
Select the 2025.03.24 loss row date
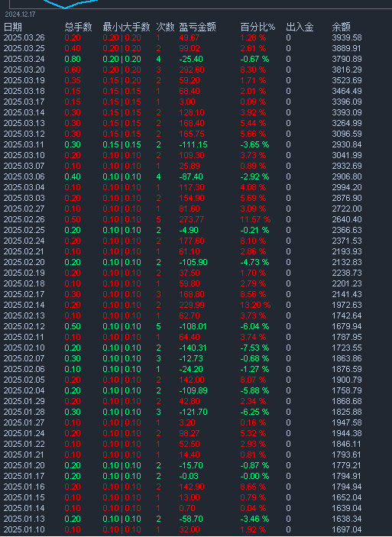pyautogui.click(x=24, y=59)
